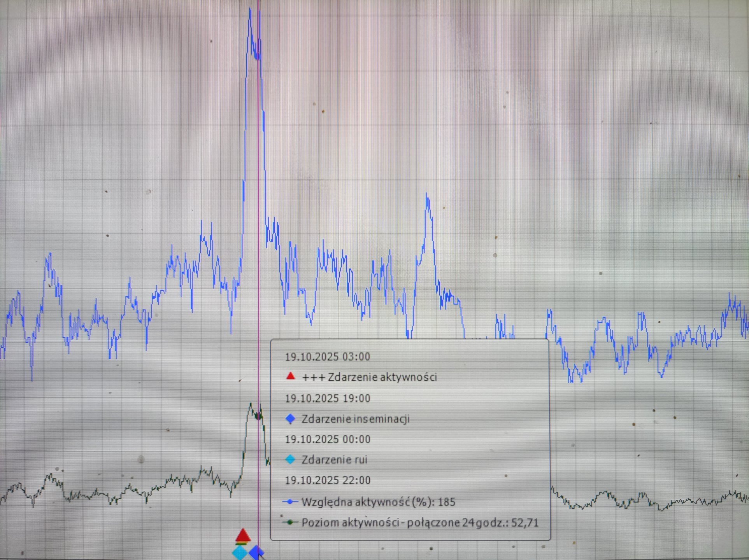Click the highest blue peak of relative activity
749x560 pixels.
pos(250,10)
